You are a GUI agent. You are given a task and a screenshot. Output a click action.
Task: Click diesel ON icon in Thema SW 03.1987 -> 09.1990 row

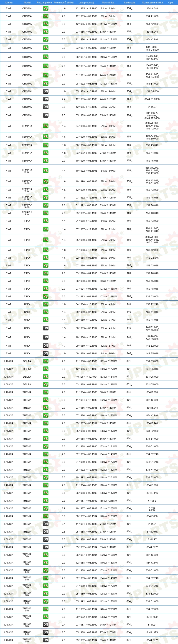[x=46, y=625]
